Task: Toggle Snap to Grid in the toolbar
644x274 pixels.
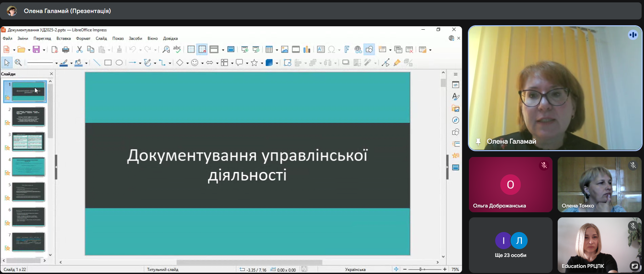Action: click(202, 50)
